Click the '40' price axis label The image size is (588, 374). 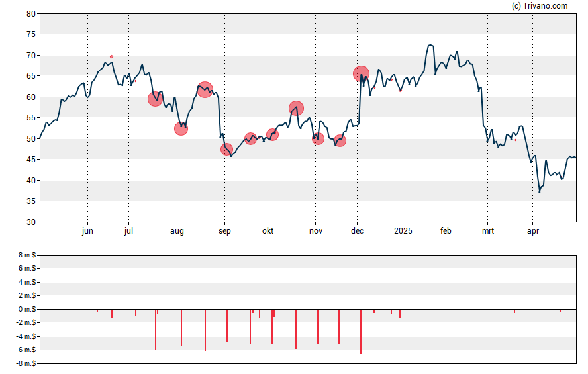(x=31, y=180)
